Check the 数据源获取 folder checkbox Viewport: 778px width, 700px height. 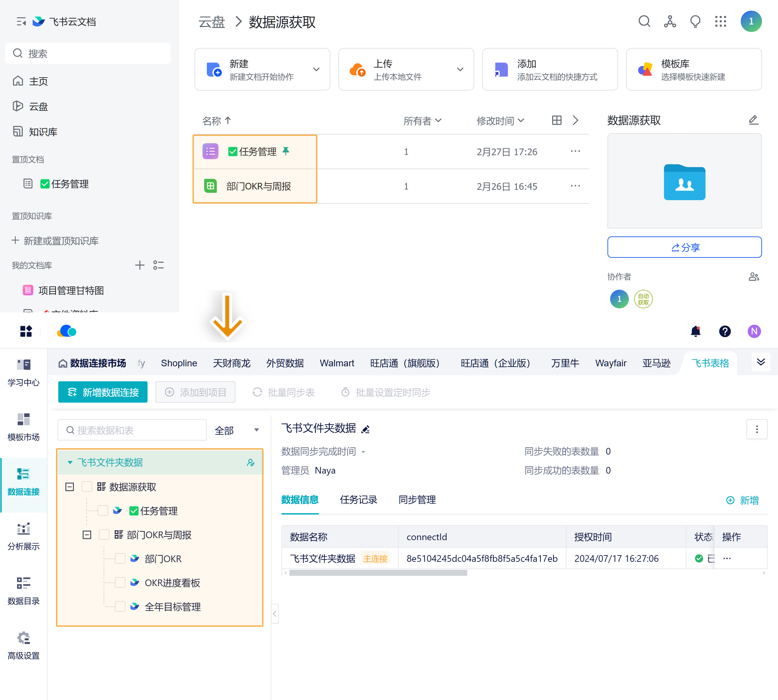(87, 487)
